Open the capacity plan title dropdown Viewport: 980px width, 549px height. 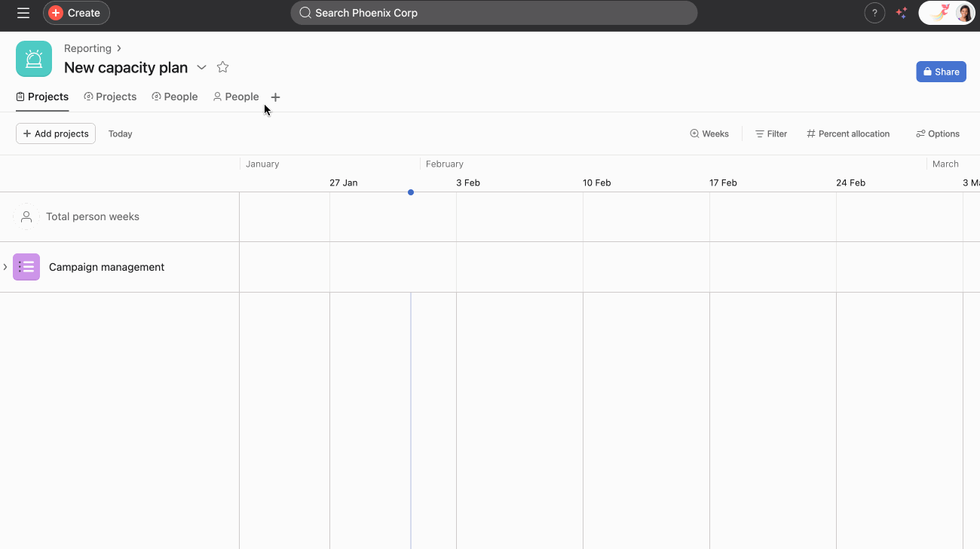coord(201,67)
